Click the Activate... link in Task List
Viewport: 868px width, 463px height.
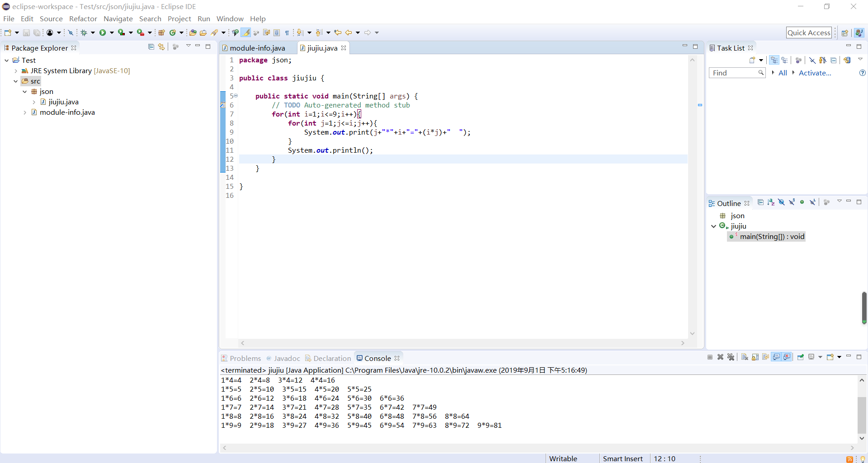[x=815, y=73]
